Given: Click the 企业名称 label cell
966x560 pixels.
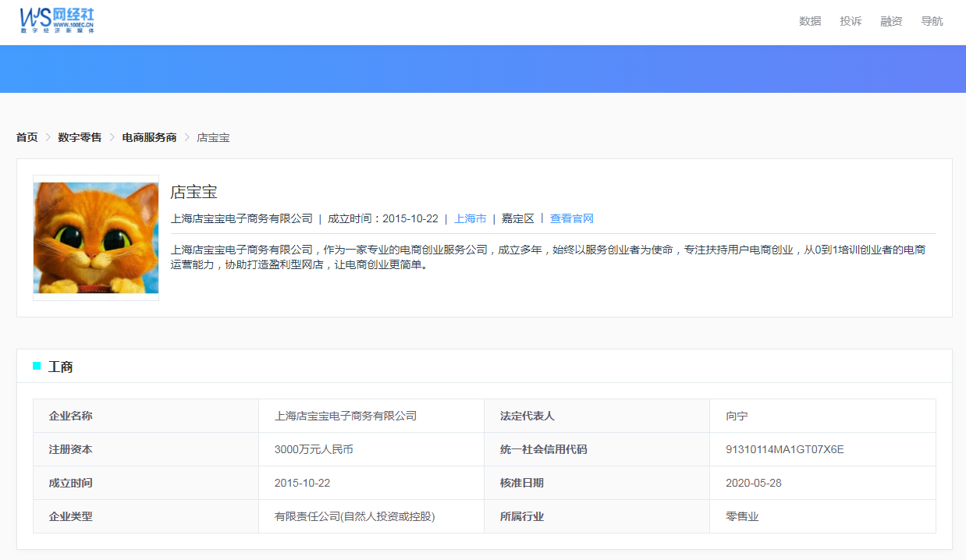Looking at the screenshot, I should tap(146, 416).
